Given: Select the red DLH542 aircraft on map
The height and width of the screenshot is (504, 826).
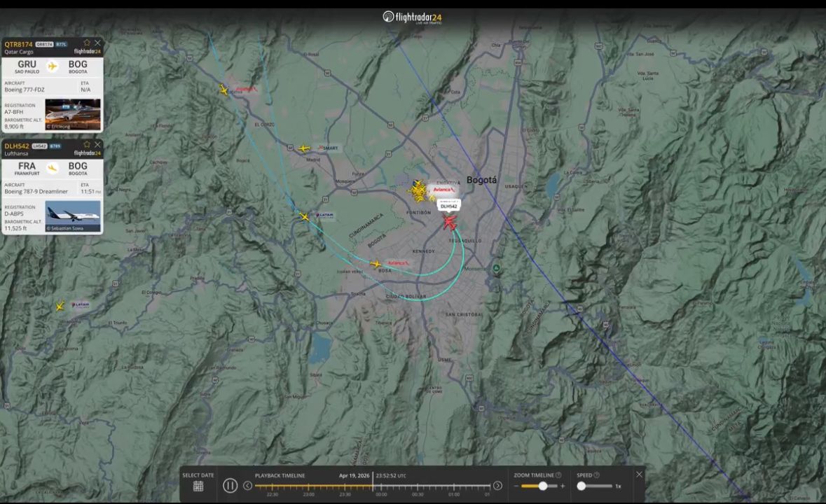Looking at the screenshot, I should pyautogui.click(x=449, y=223).
